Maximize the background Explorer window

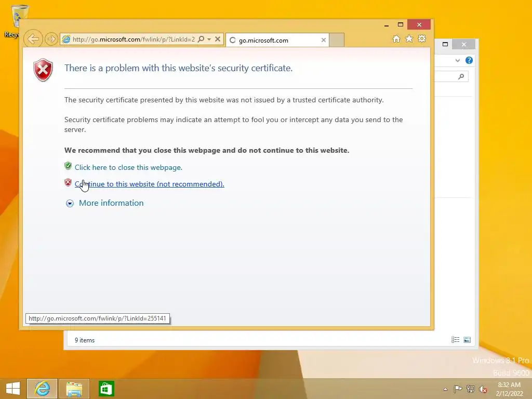[x=445, y=44]
